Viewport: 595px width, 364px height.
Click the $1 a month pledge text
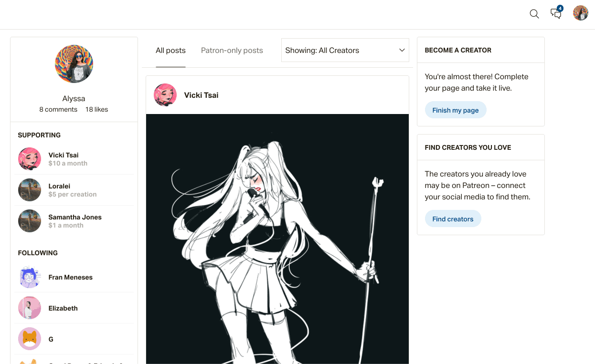pos(66,225)
